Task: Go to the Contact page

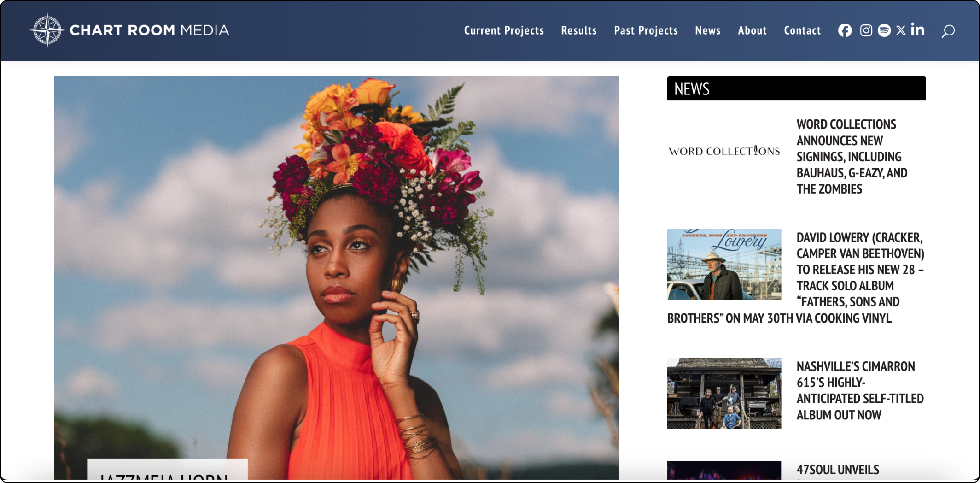Action: (802, 30)
